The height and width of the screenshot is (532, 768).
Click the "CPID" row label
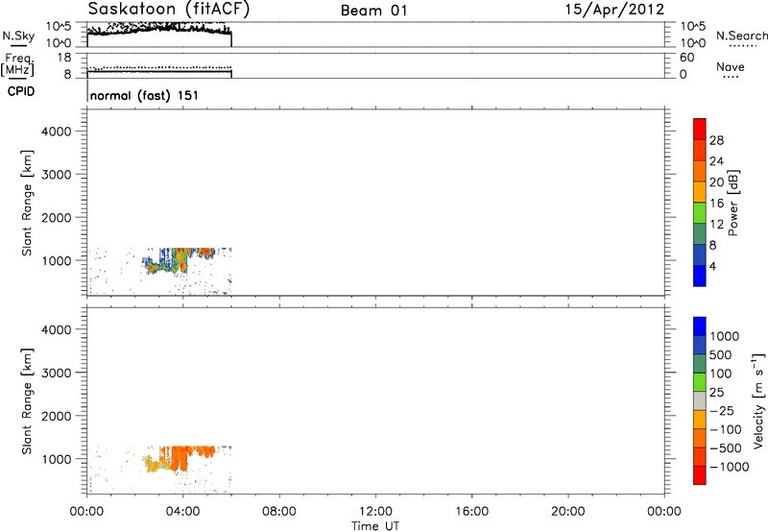21,91
